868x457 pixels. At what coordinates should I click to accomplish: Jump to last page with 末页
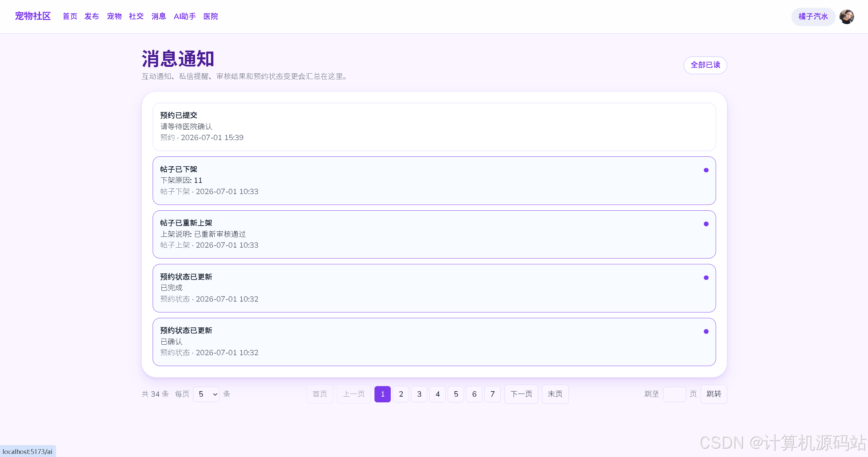tap(555, 394)
